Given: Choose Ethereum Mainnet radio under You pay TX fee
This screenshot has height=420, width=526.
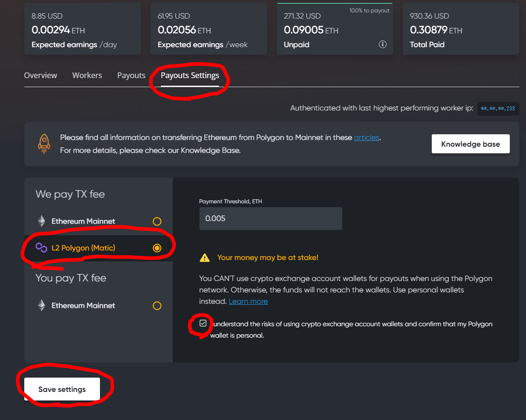Looking at the screenshot, I should click(157, 306).
